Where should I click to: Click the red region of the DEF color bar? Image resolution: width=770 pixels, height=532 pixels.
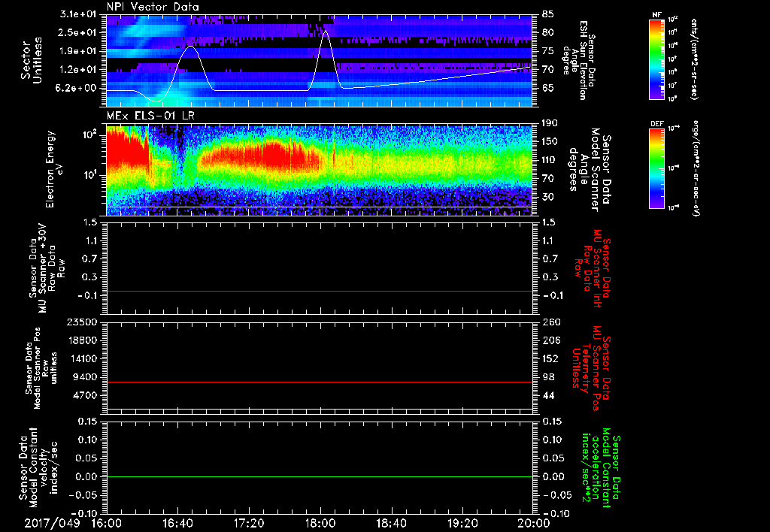pos(657,134)
